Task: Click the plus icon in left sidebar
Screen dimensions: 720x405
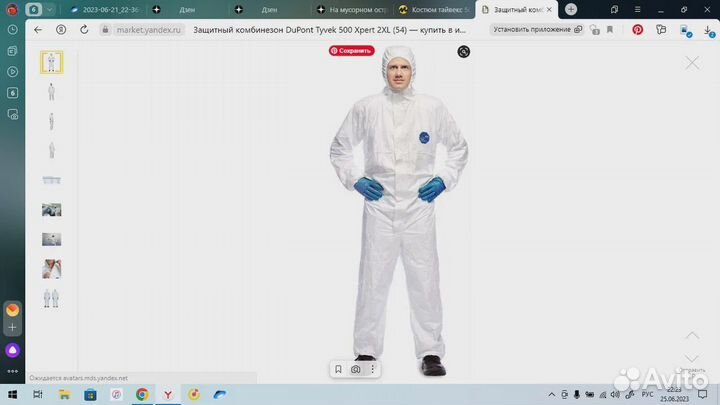Action: coord(12,327)
